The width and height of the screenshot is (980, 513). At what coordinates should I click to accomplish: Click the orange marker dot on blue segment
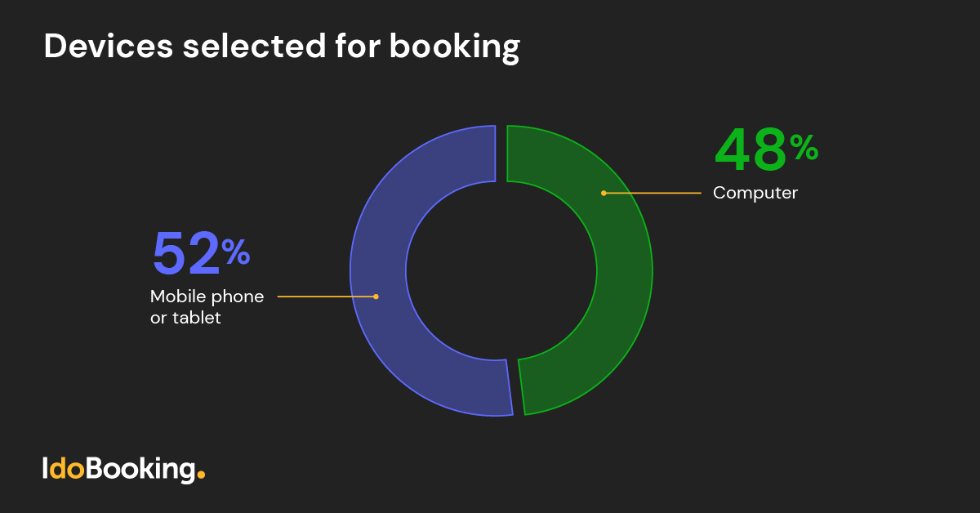pyautogui.click(x=376, y=297)
